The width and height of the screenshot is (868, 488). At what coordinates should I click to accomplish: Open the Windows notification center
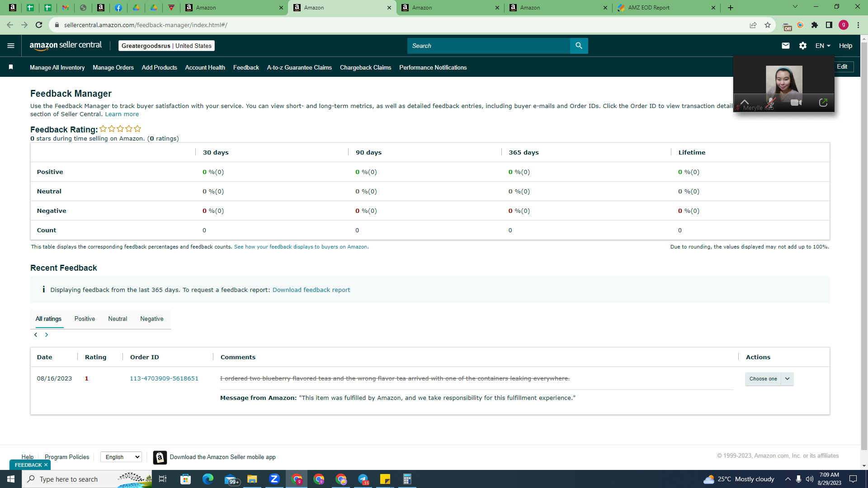click(853, 479)
